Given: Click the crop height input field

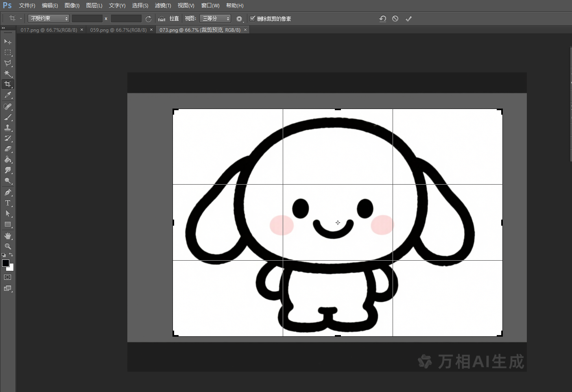Looking at the screenshot, I should pyautogui.click(x=126, y=18).
